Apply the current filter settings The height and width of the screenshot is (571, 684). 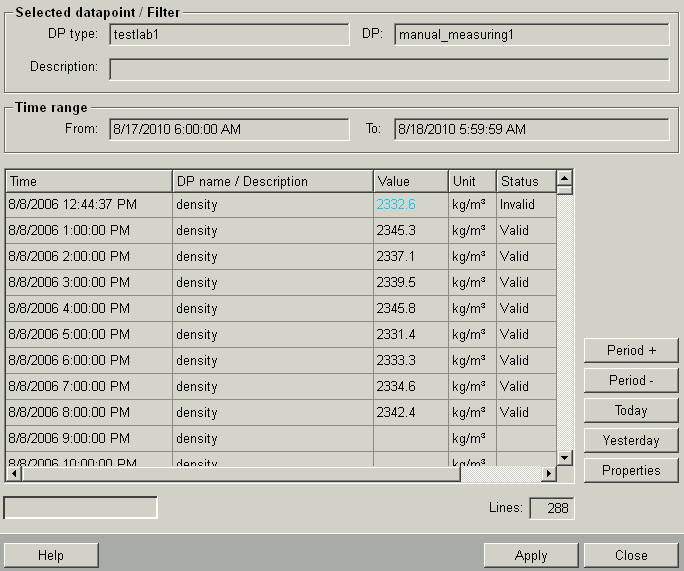(x=531, y=556)
